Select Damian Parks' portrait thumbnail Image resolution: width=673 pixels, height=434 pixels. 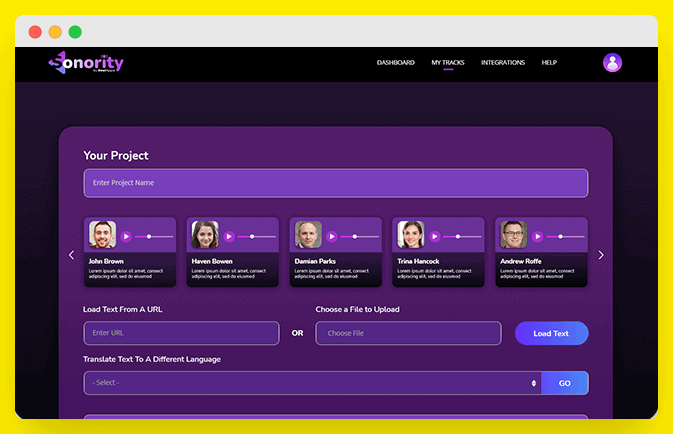click(x=308, y=234)
